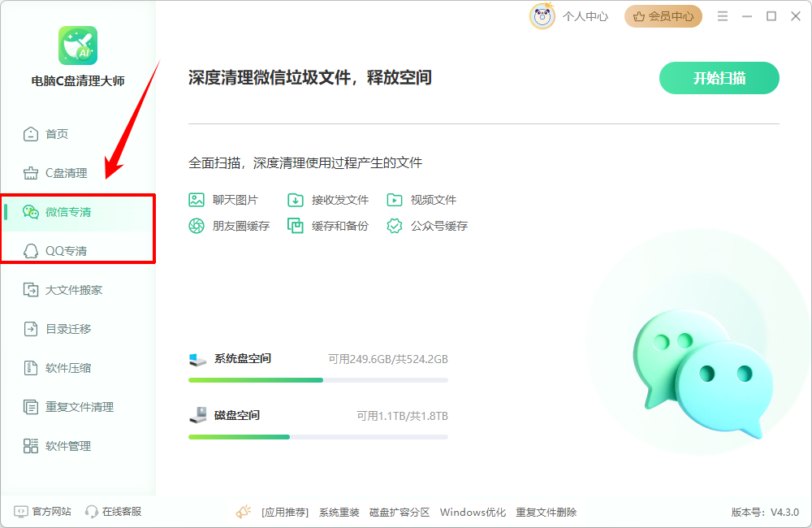Click the 软件压缩 zip icon
The height and width of the screenshot is (528, 812).
click(31, 368)
